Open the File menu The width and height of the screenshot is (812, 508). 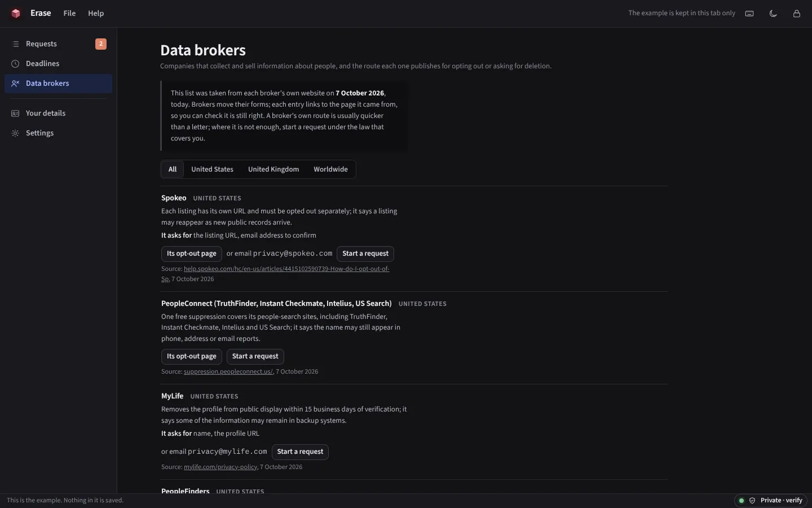[69, 13]
